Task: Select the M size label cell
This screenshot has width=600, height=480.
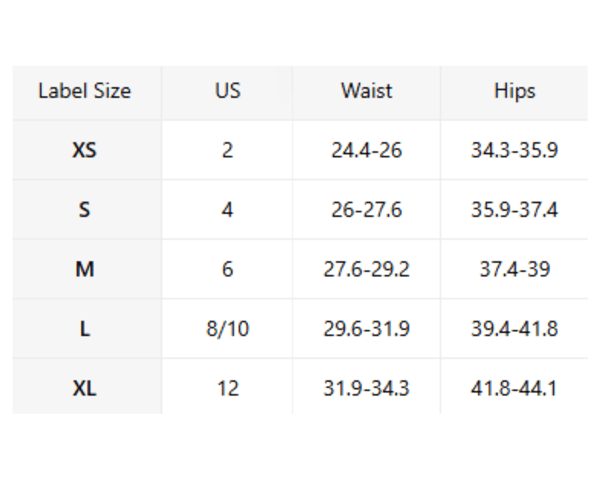Action: pyautogui.click(x=85, y=269)
